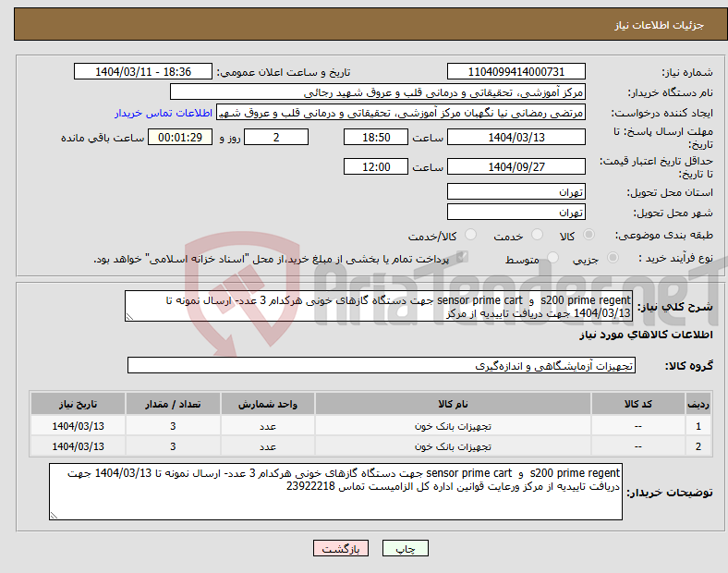Click the announcement date field 1404/03/11 - 18:36

tap(143, 71)
